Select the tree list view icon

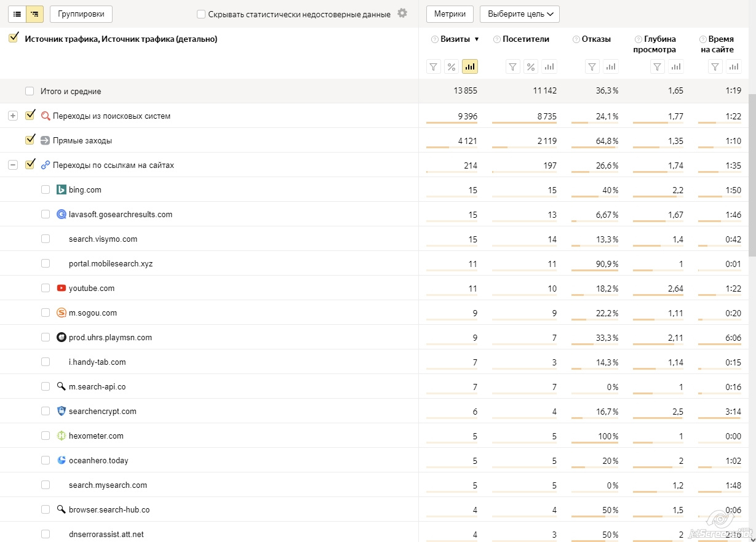click(x=34, y=14)
